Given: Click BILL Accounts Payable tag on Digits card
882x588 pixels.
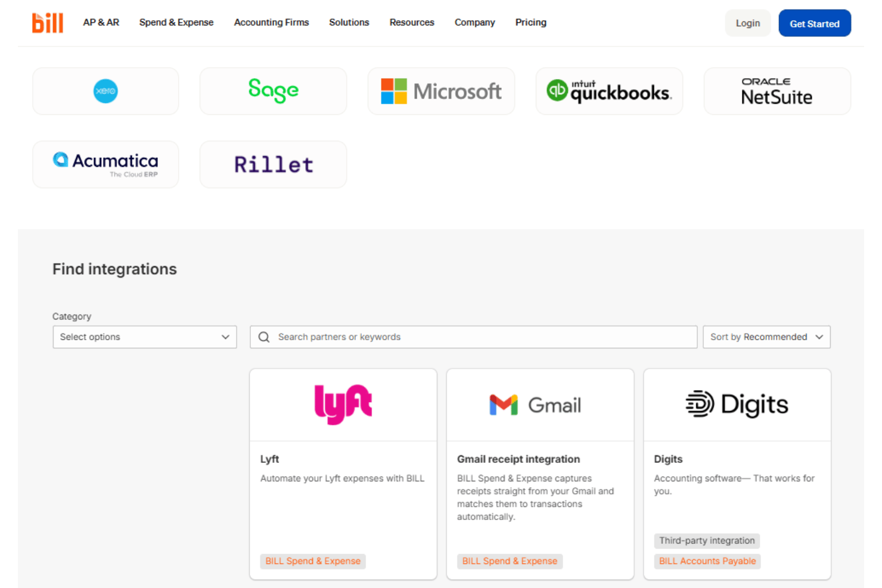Looking at the screenshot, I should [707, 561].
